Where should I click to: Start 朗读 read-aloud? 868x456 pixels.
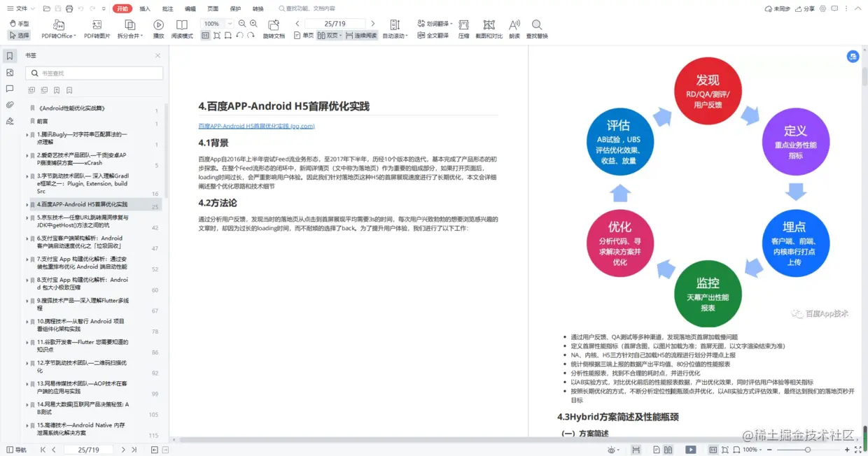point(514,29)
